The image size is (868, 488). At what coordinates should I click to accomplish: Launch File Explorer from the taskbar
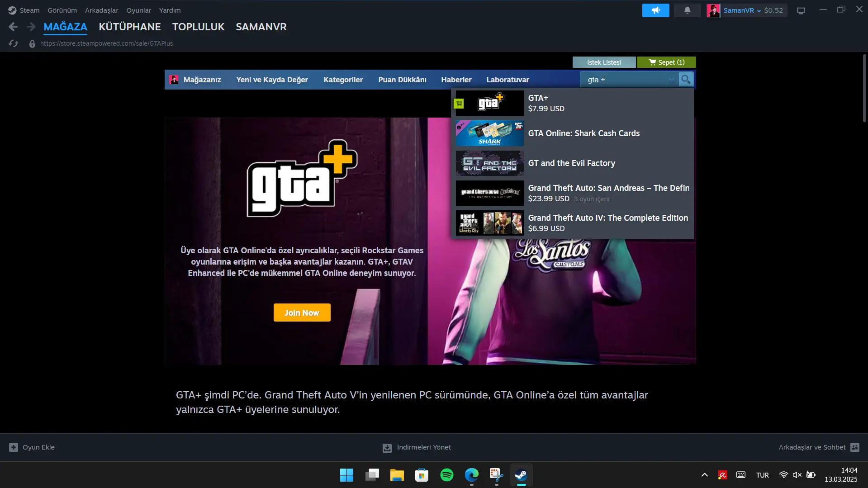397,475
